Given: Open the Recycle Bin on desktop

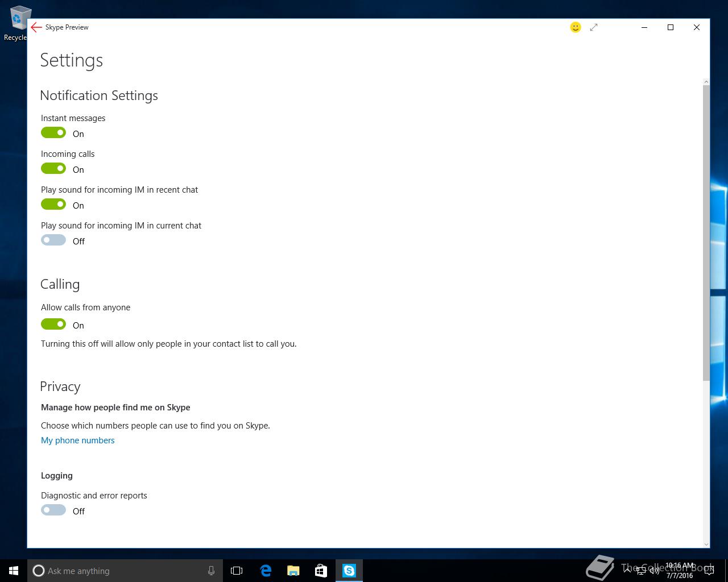Looking at the screenshot, I should (x=15, y=24).
